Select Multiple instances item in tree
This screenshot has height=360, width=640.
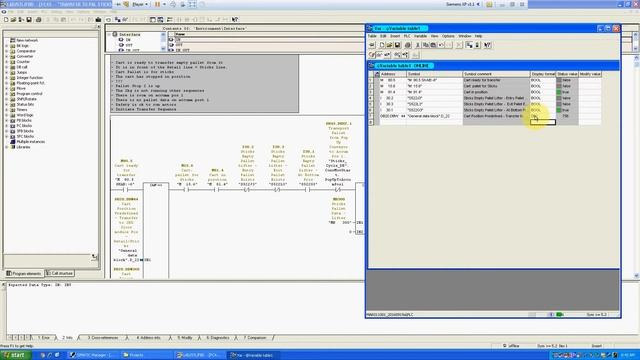[x=31, y=142]
